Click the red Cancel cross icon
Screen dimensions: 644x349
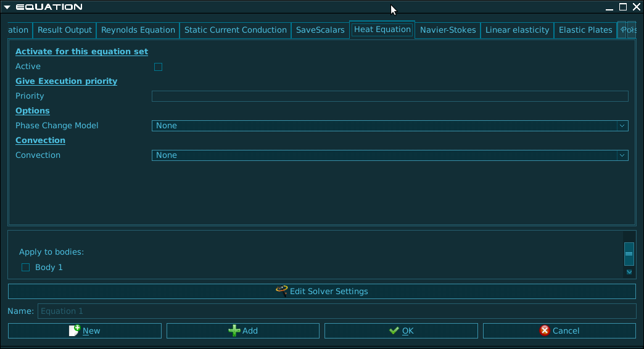click(545, 331)
